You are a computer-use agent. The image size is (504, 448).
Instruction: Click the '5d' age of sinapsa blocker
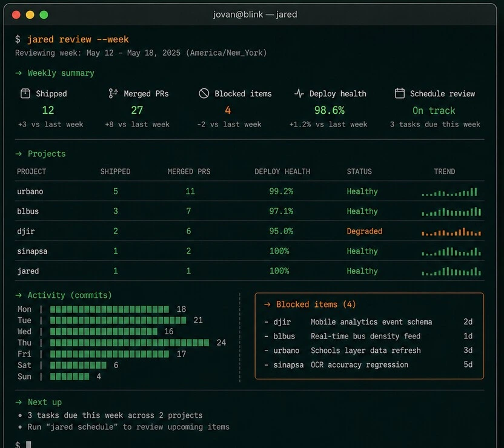point(468,365)
